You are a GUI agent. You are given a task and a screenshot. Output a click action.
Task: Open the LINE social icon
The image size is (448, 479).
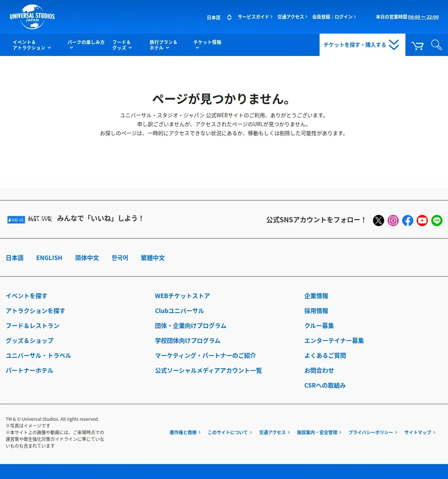click(x=437, y=220)
